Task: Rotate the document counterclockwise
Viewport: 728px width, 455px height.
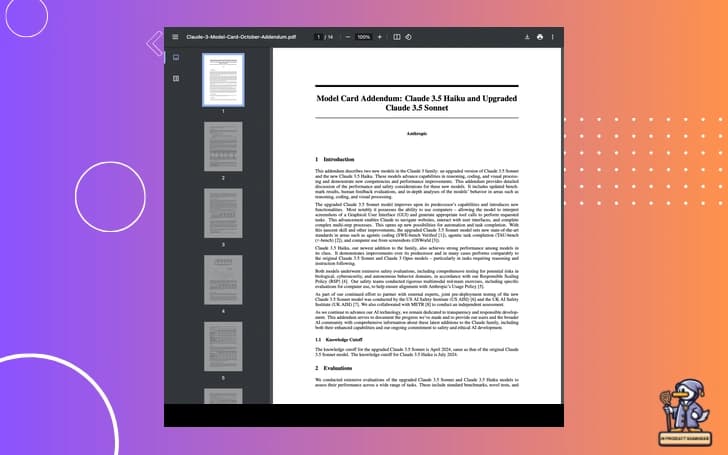Action: 409,37
